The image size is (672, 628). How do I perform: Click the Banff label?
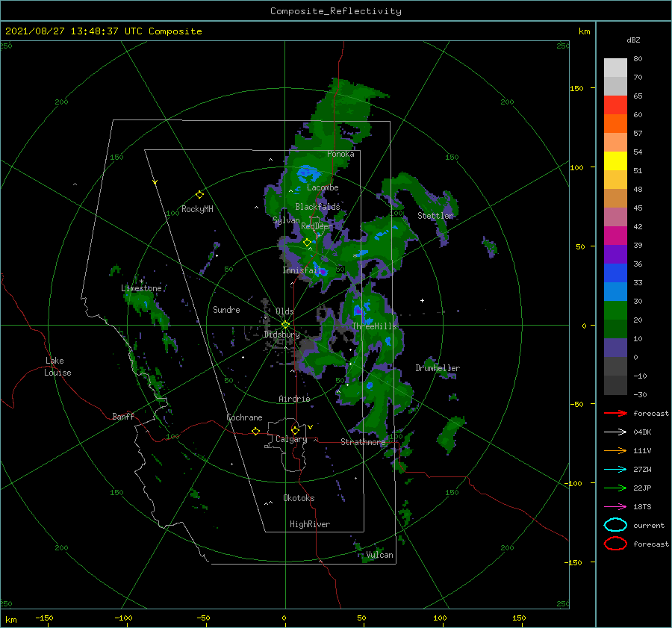point(123,416)
